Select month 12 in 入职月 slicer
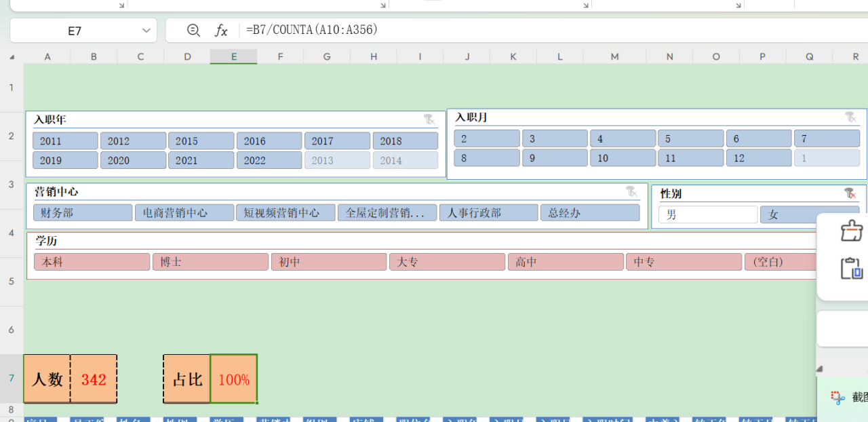 pyautogui.click(x=759, y=158)
